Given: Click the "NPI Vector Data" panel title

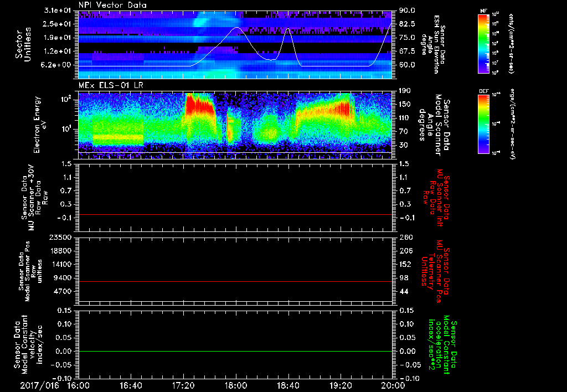Looking at the screenshot, I should pos(112,5).
